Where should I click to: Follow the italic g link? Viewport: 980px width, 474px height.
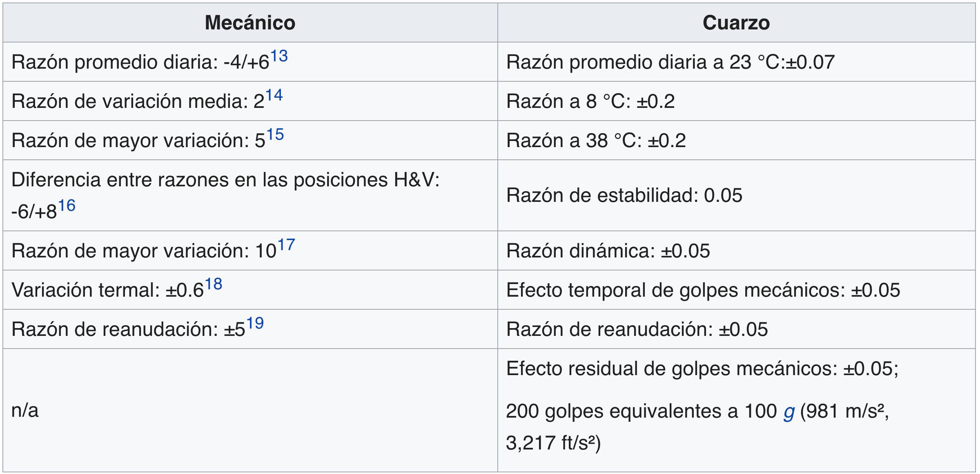coord(789,411)
